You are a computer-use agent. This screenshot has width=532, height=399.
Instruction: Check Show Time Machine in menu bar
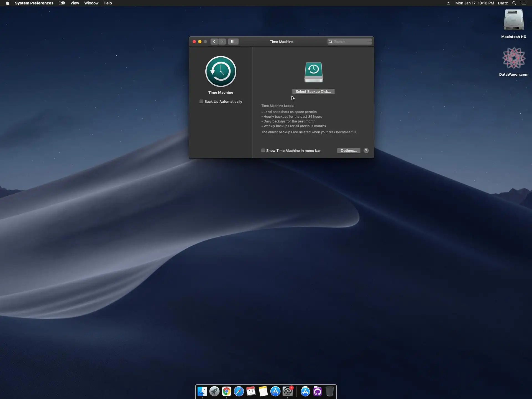(263, 150)
